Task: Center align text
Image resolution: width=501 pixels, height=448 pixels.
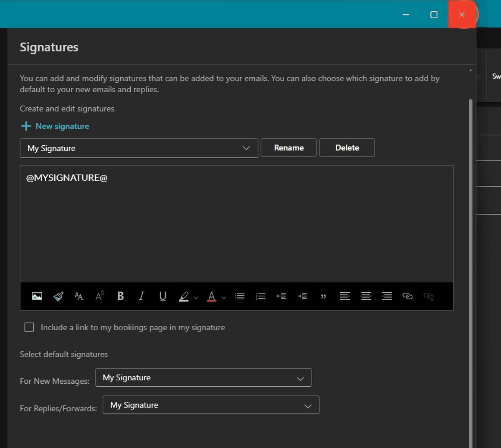Action: 366,296
